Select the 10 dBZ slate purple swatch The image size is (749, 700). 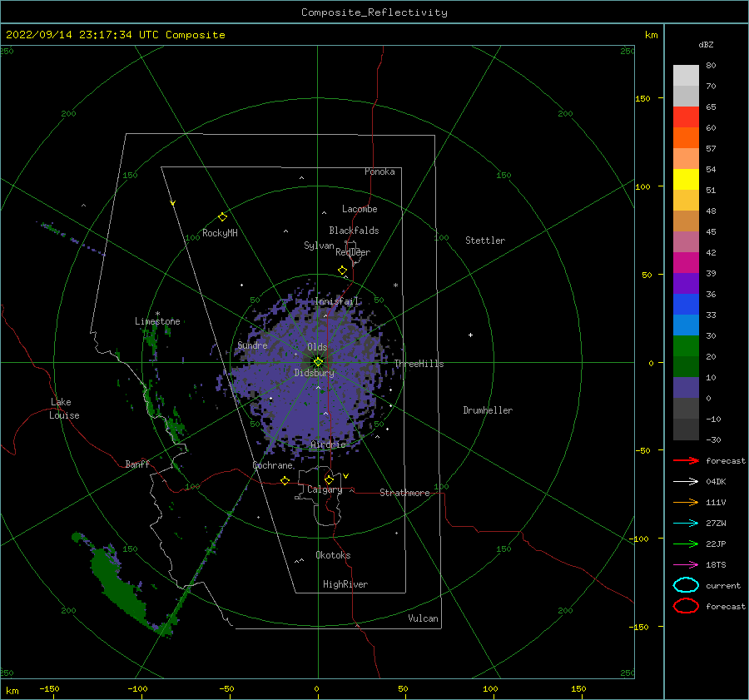click(686, 388)
